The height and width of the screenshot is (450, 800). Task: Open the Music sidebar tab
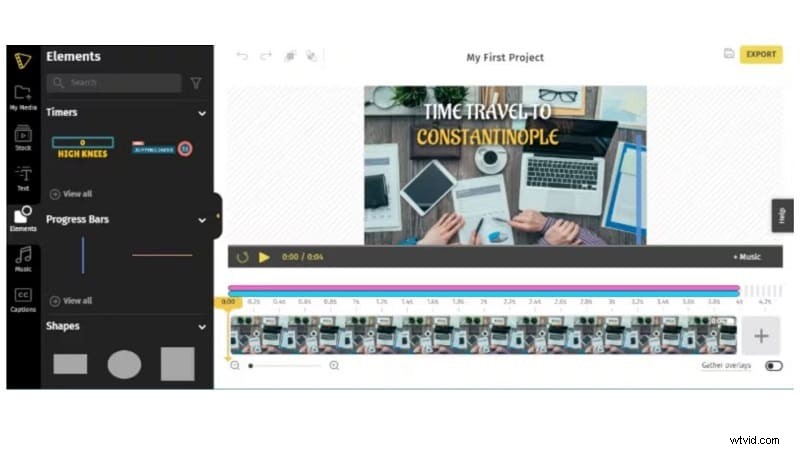[x=23, y=259]
